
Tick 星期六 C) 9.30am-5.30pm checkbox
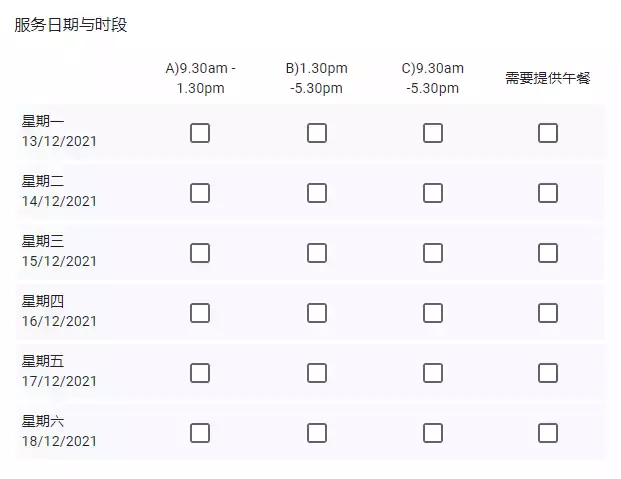433,433
